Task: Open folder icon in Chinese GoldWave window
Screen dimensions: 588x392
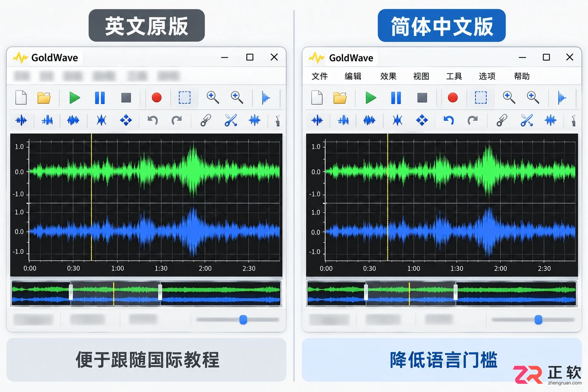Action: click(340, 98)
